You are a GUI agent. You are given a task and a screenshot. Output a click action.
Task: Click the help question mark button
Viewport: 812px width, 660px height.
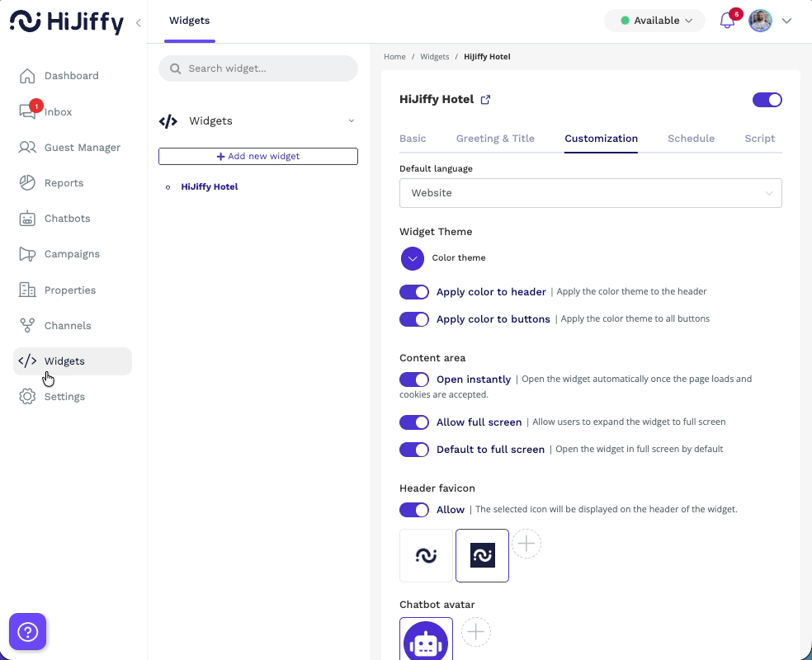(x=28, y=632)
